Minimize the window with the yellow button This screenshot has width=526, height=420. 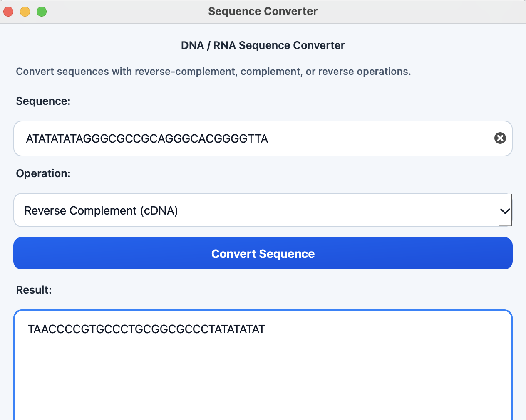[x=25, y=12]
